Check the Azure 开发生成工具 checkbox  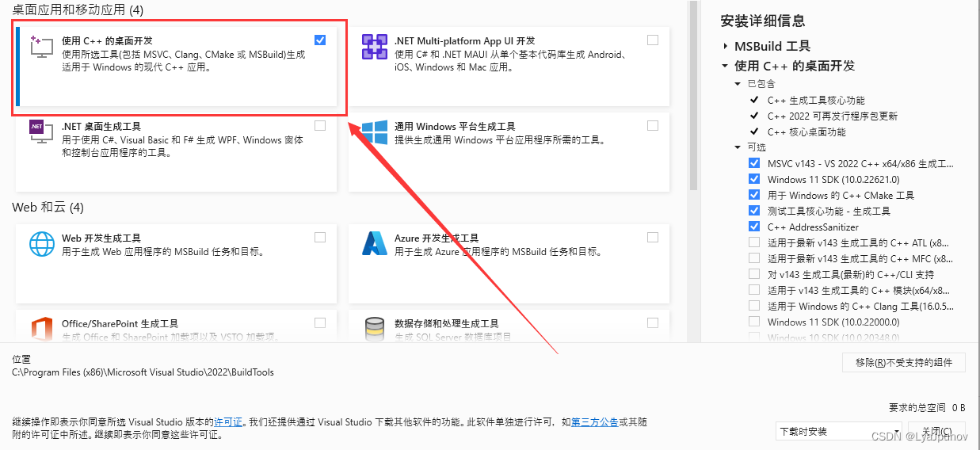point(653,237)
